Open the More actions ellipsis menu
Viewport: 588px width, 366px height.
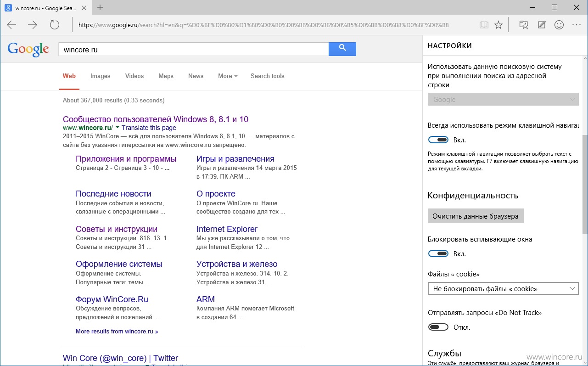[577, 25]
